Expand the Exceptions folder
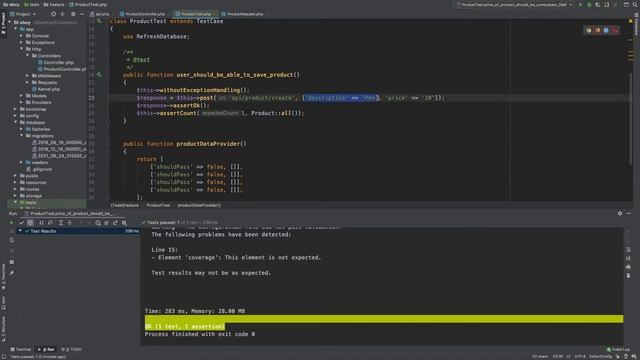 [22, 42]
